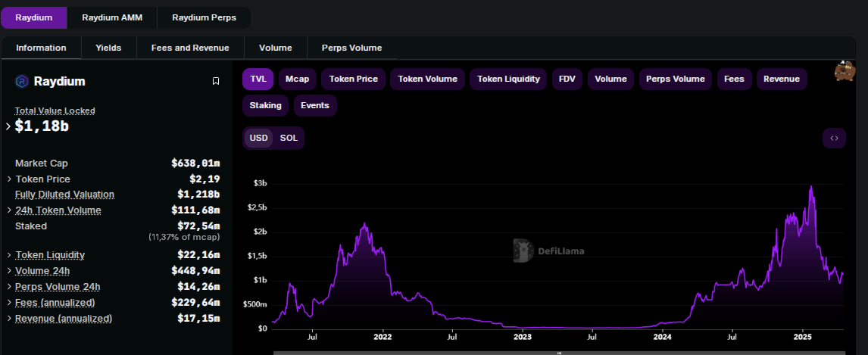
Task: Open the Information tab
Action: point(41,48)
